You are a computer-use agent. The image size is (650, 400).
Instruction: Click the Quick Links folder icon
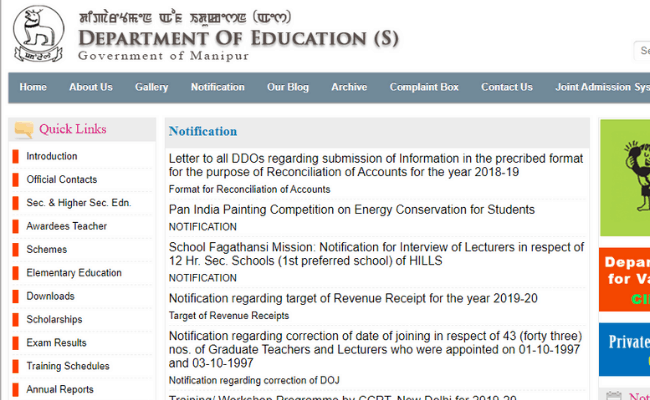click(x=23, y=130)
